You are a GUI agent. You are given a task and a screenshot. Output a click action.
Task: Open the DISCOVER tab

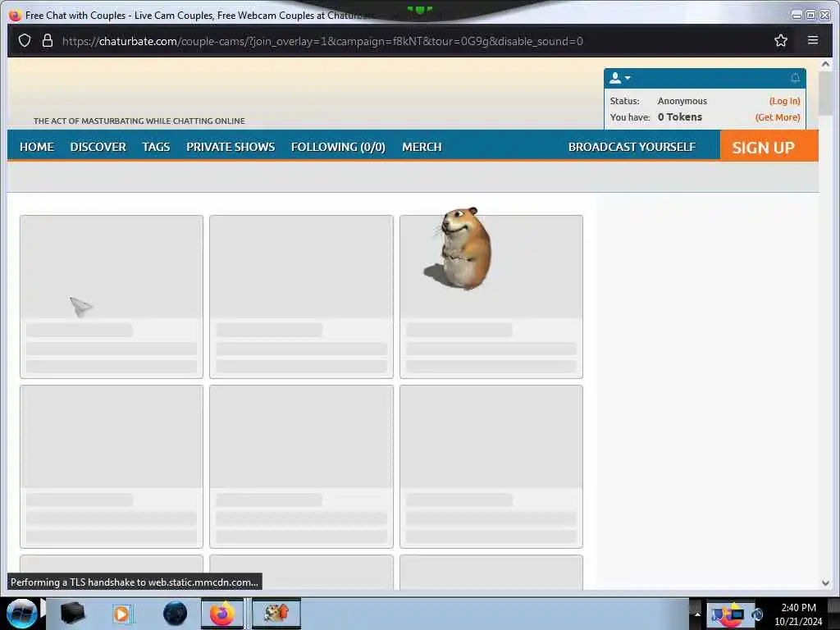98,147
